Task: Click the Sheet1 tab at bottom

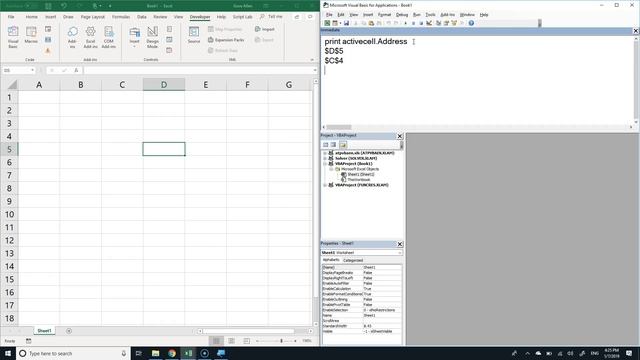Action: point(44,331)
